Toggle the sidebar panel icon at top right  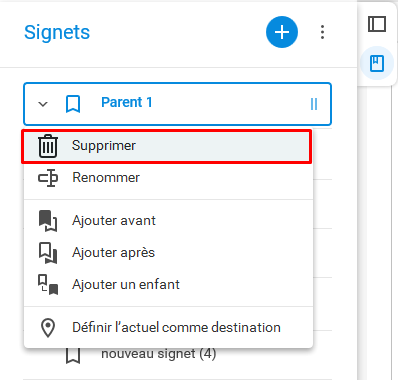coord(377,24)
